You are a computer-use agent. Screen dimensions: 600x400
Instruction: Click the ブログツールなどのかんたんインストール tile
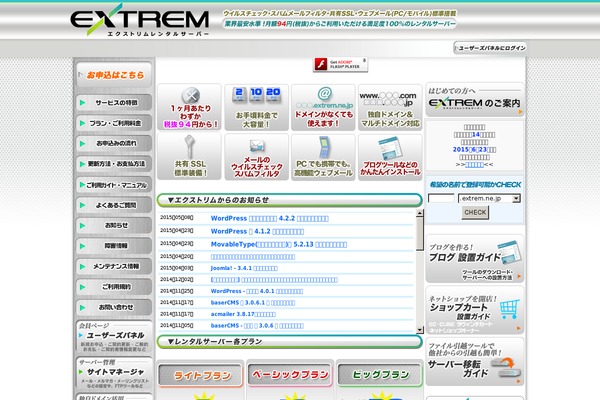pos(390,157)
